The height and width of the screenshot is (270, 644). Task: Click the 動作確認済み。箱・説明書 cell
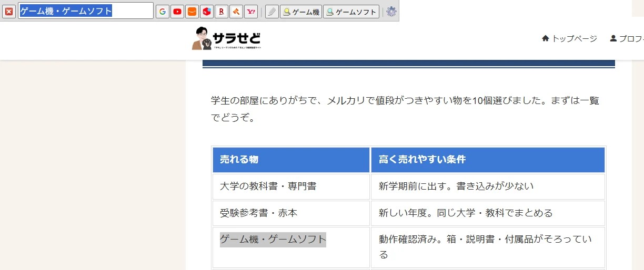tap(488, 247)
